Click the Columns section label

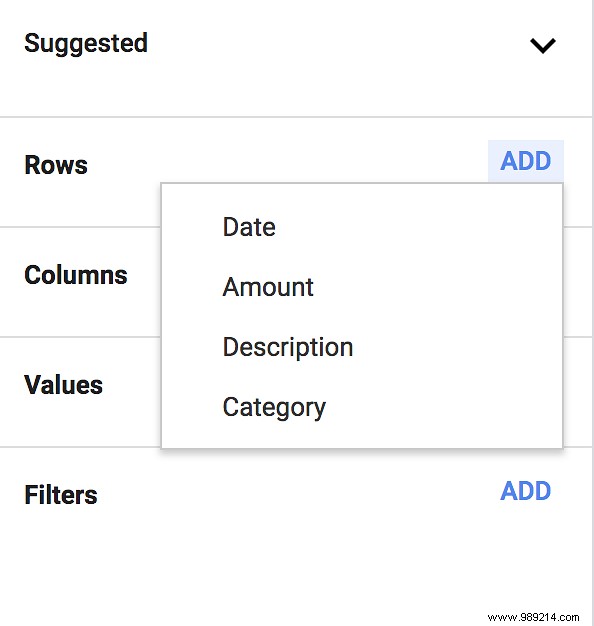point(76,275)
